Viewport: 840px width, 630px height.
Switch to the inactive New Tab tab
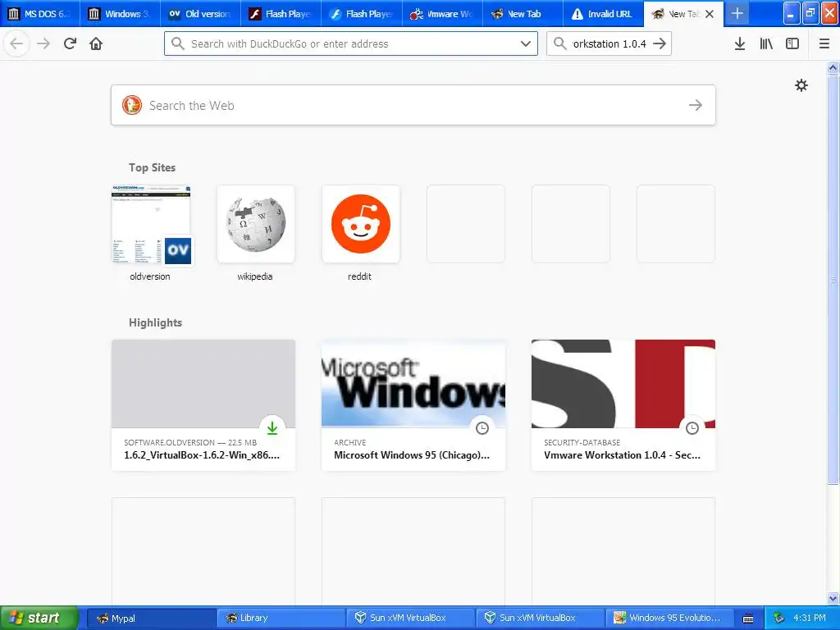tap(523, 14)
